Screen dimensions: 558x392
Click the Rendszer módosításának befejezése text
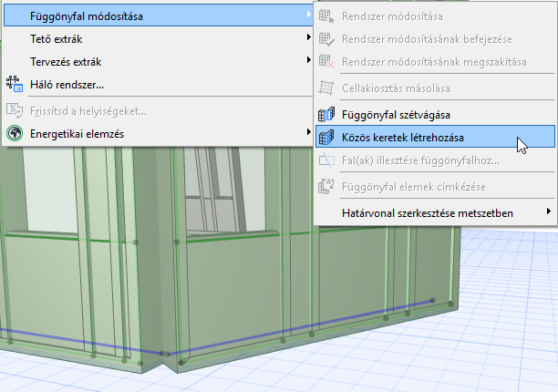[427, 39]
